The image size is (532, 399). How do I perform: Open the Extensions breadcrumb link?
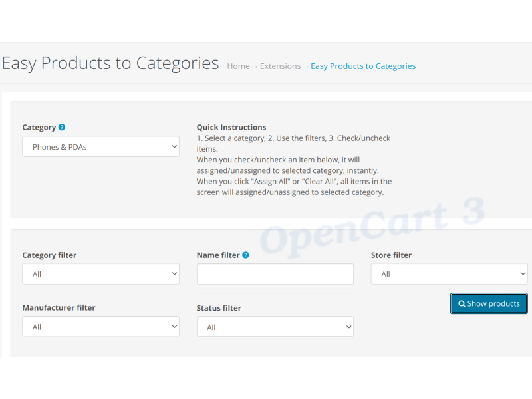coord(280,66)
